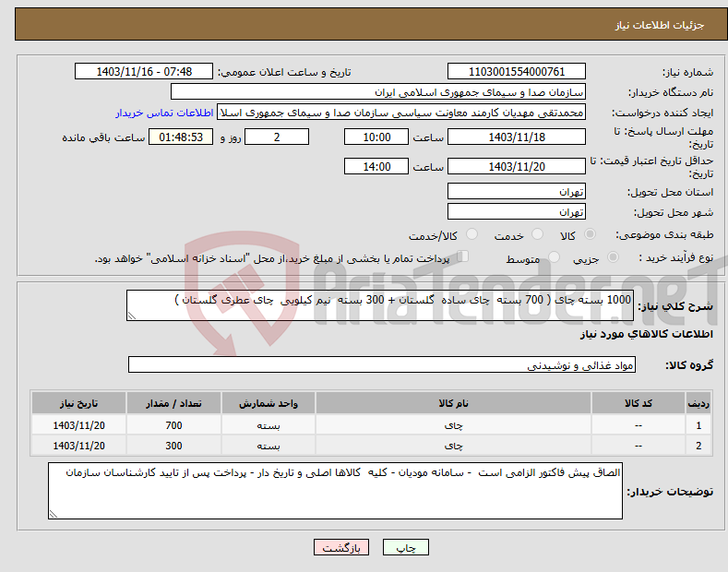The width and height of the screenshot is (728, 572).
Task: Click the deadline time field 10:00
Action: click(x=376, y=137)
